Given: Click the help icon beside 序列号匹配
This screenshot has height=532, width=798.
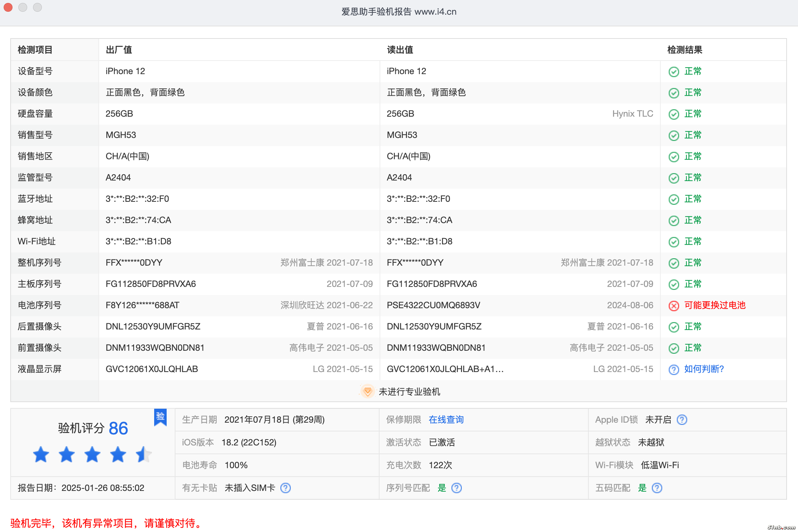Looking at the screenshot, I should pyautogui.click(x=456, y=488).
